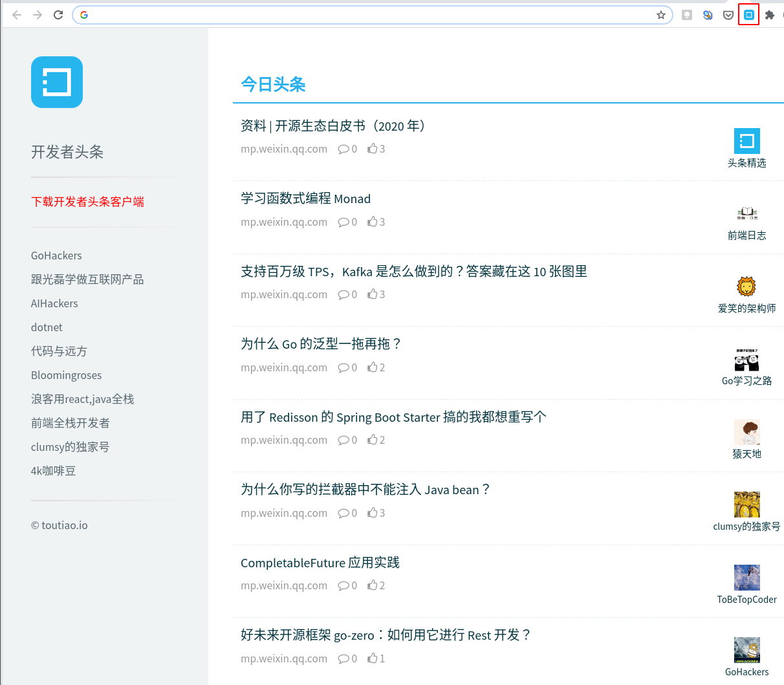Click the 今日头条 heading
Viewport: 784px width, 685px height.
(273, 85)
